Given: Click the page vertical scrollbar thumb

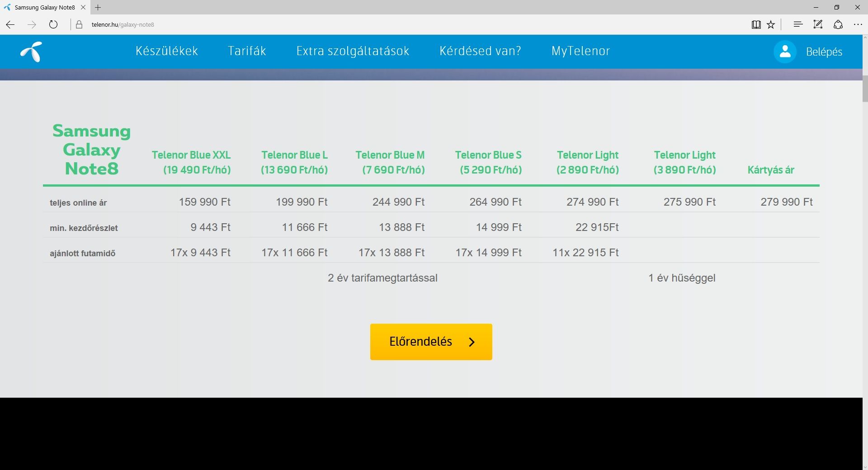Looking at the screenshot, I should pyautogui.click(x=865, y=89).
